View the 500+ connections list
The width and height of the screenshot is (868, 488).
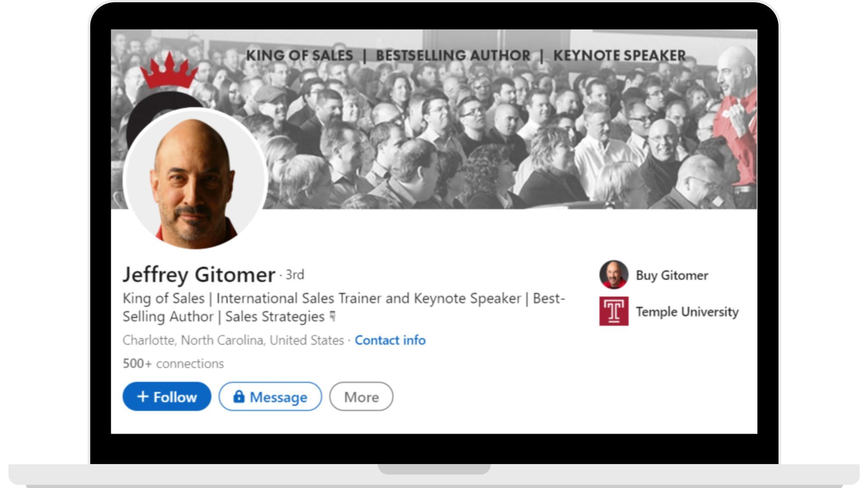(x=173, y=363)
